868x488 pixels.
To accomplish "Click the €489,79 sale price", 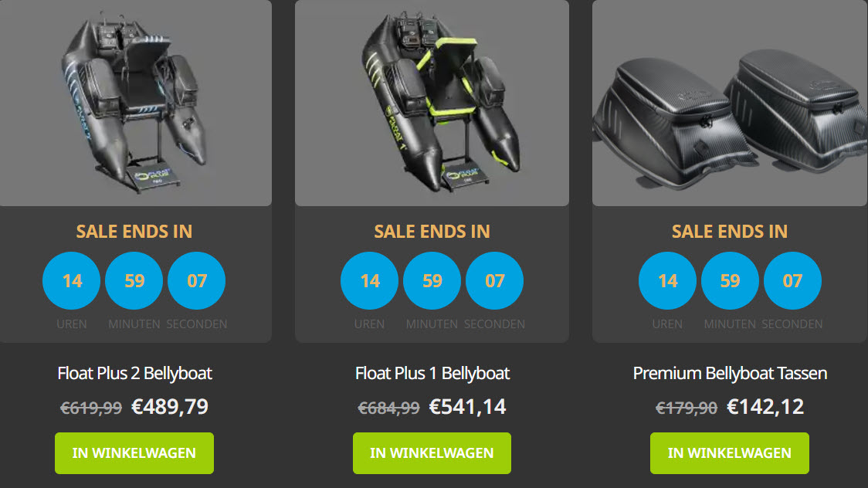I will pyautogui.click(x=169, y=407).
